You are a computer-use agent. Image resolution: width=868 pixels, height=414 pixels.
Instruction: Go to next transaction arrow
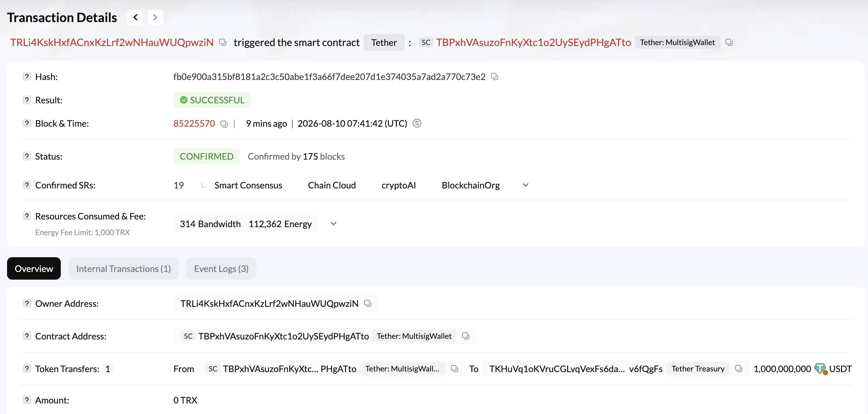tap(155, 17)
